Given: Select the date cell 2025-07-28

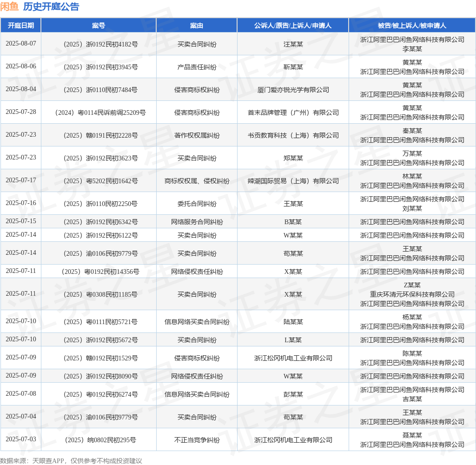Looking at the screenshot, I should point(20,112).
